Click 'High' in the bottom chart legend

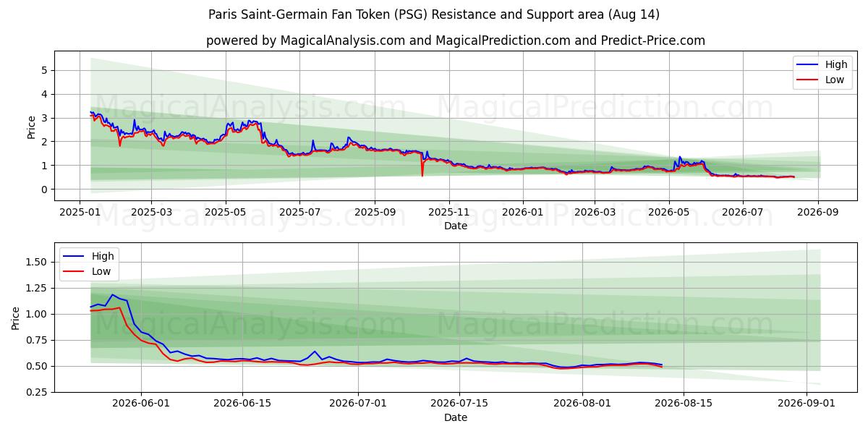pyautogui.click(x=103, y=256)
